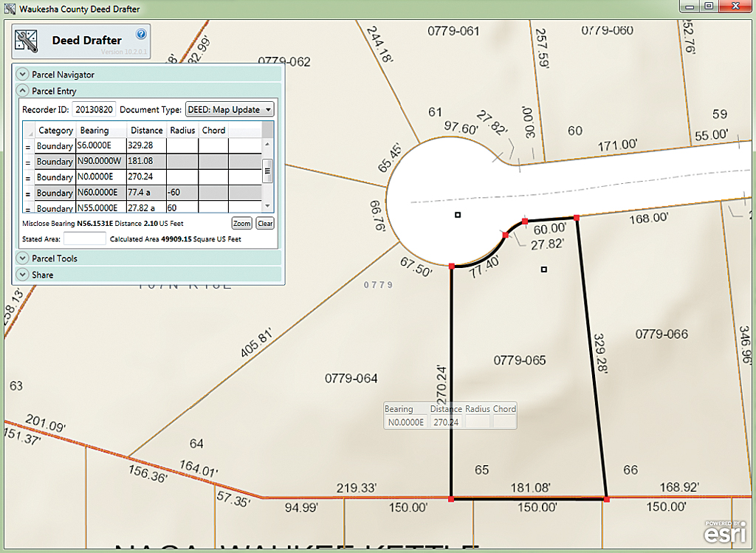756x553 pixels.
Task: Click the red vertex joining the 181.08' and 329.28' lines
Action: pyautogui.click(x=607, y=500)
